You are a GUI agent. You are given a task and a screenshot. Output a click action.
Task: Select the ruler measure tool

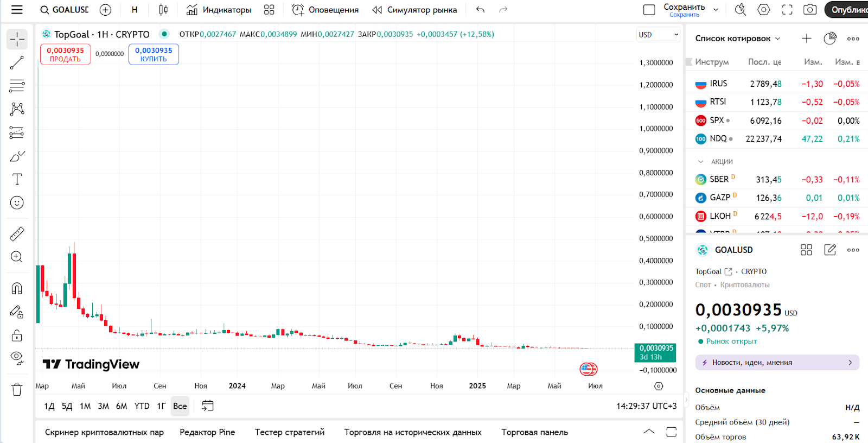[x=17, y=234]
